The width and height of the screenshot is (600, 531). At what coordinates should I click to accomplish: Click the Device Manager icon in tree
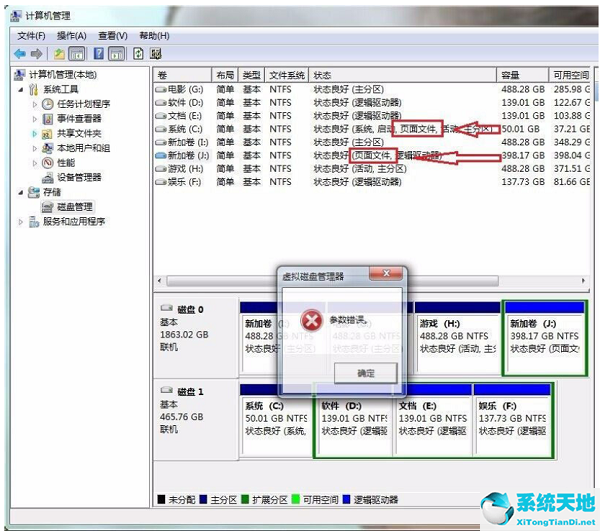(x=48, y=178)
